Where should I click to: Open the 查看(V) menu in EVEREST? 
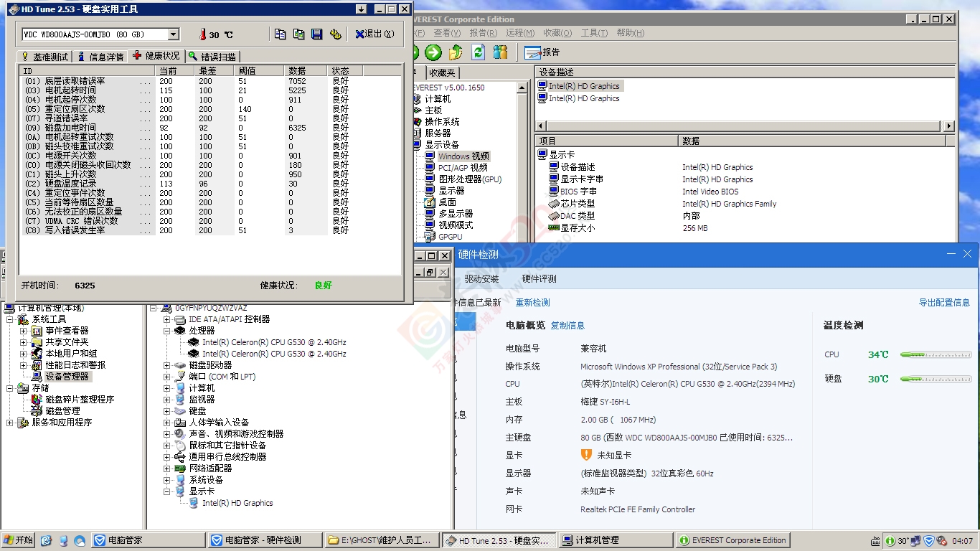pyautogui.click(x=447, y=33)
